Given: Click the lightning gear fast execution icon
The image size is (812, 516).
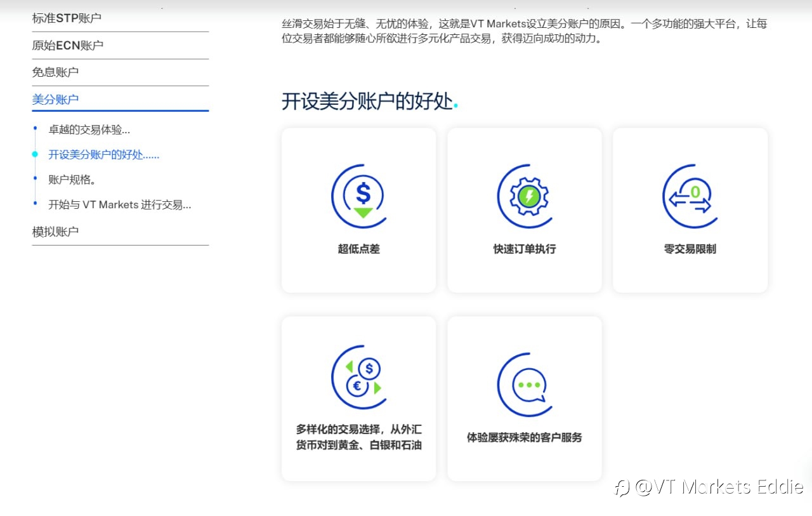Looking at the screenshot, I should pos(525,196).
